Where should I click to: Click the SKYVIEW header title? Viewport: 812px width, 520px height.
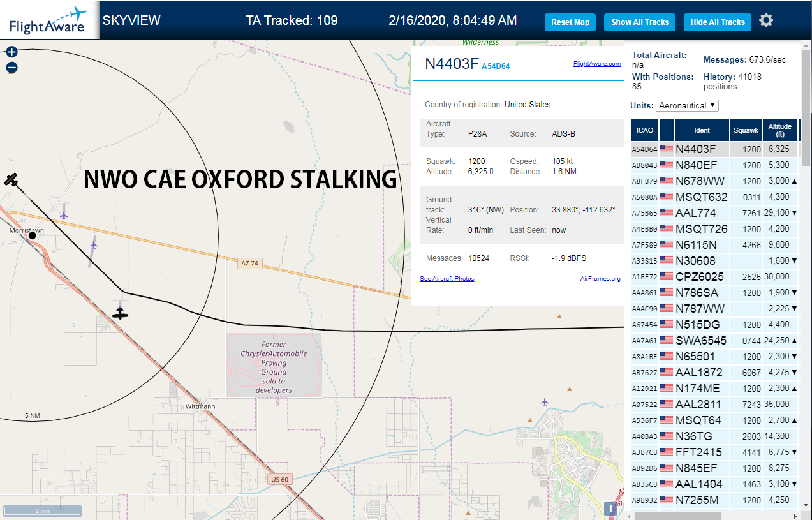(131, 20)
